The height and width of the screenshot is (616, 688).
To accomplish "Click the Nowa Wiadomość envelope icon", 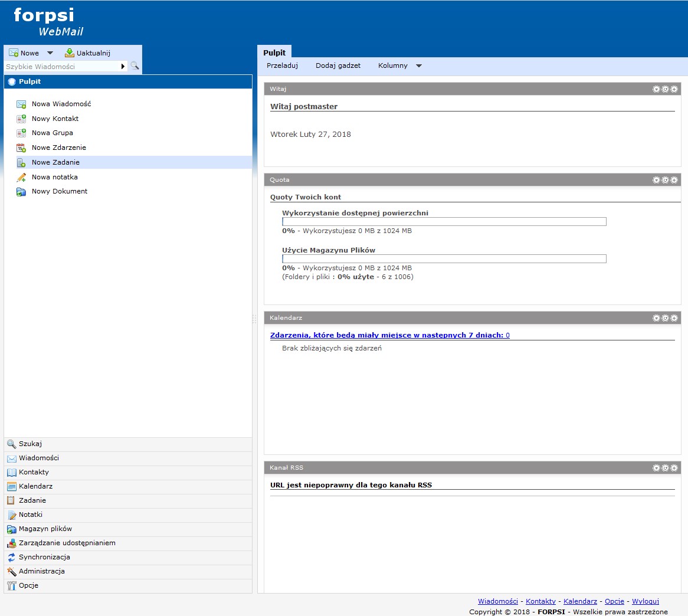I will click(21, 104).
